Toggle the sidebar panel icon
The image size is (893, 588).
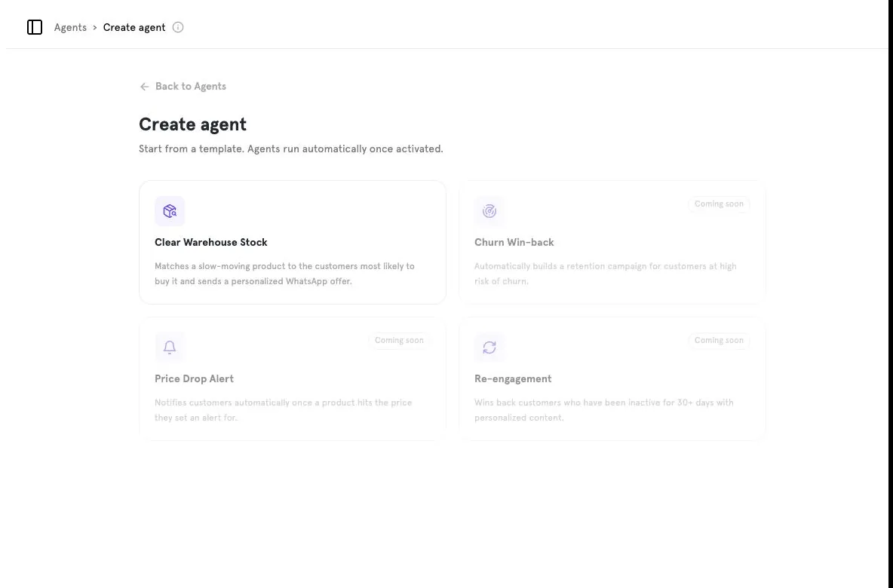35,27
